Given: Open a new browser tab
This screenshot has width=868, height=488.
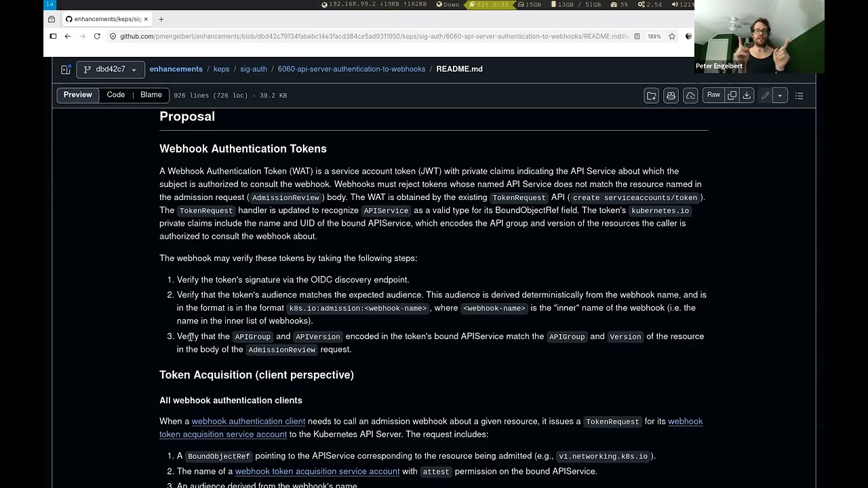Looking at the screenshot, I should click(x=161, y=19).
